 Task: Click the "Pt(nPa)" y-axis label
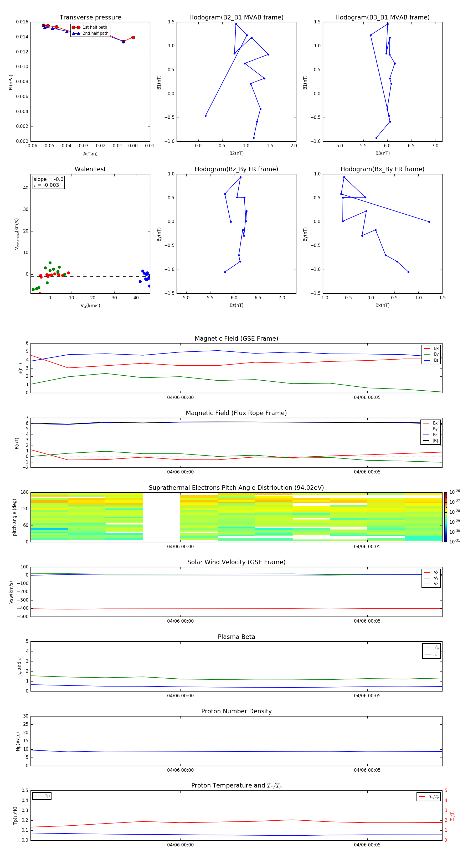[x=11, y=82]
